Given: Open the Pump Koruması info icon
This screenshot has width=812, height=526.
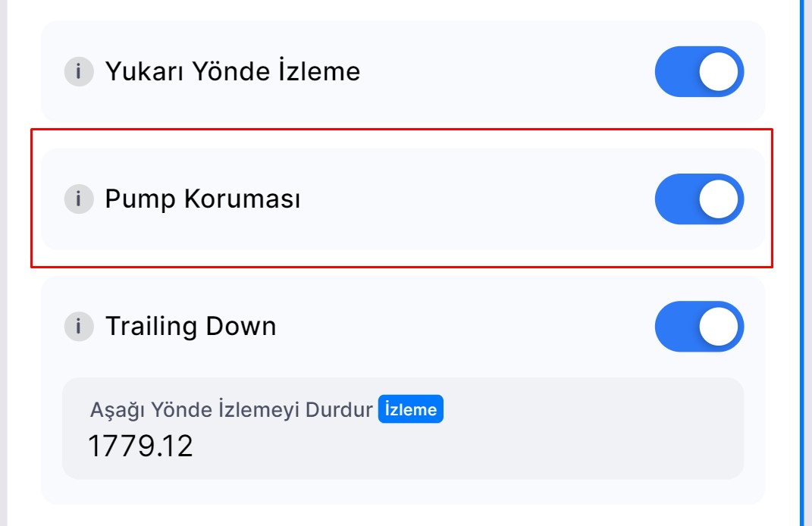Looking at the screenshot, I should 78,199.
